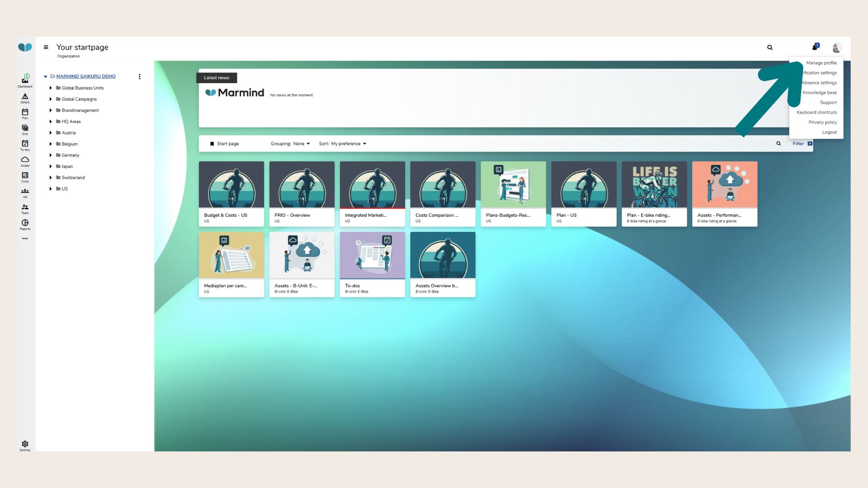This screenshot has width=868, height=488.
Task: Open the Plan calendar sidebar icon
Action: pos(25,112)
